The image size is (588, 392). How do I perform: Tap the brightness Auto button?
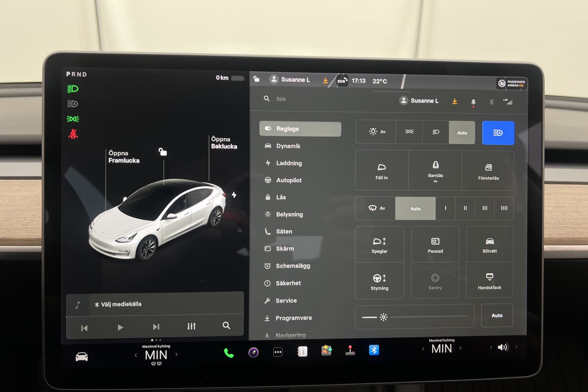497,315
